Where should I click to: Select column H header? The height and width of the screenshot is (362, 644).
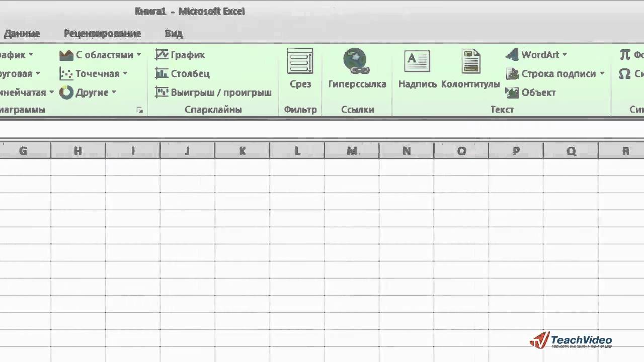click(78, 151)
